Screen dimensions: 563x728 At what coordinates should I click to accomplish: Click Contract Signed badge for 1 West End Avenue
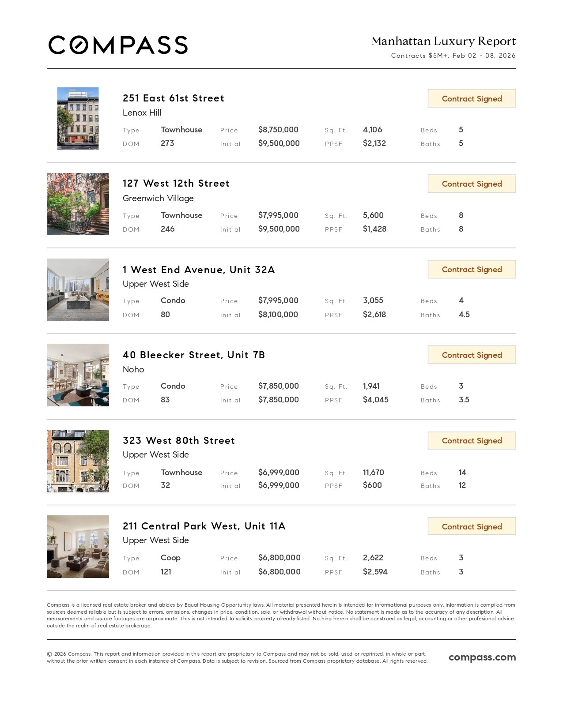pyautogui.click(x=472, y=270)
